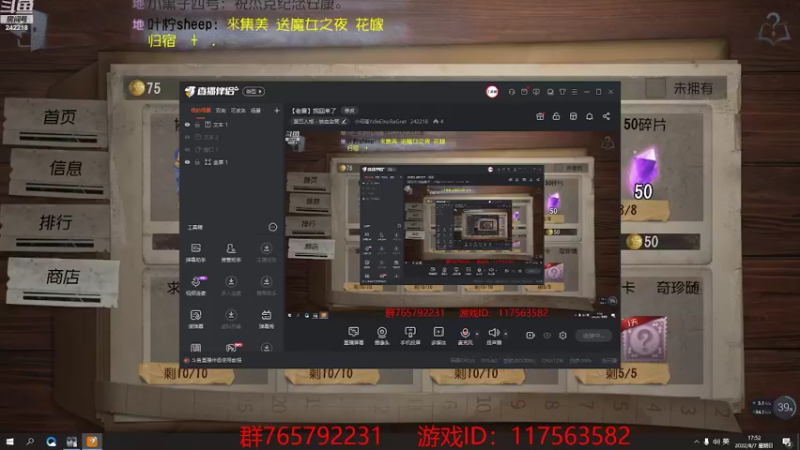The image size is (800, 450).
Task: Click the stream preview thumbnail
Action: click(452, 225)
